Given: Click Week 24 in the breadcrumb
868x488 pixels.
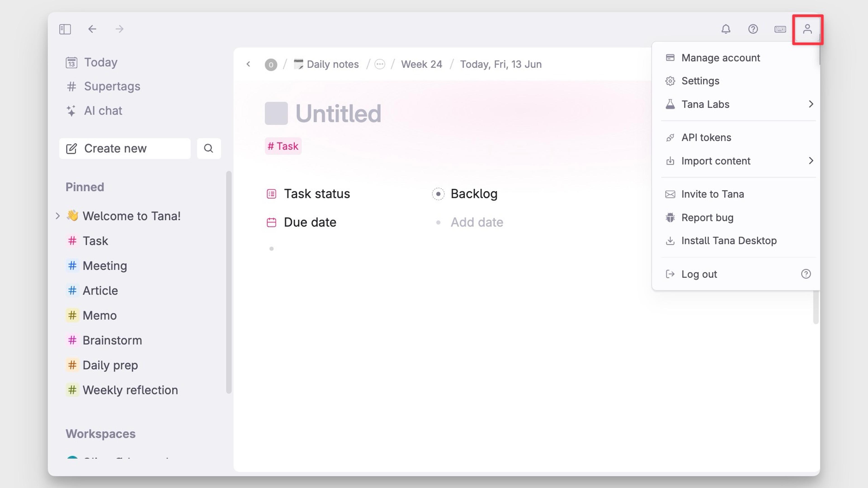Looking at the screenshot, I should (x=422, y=64).
